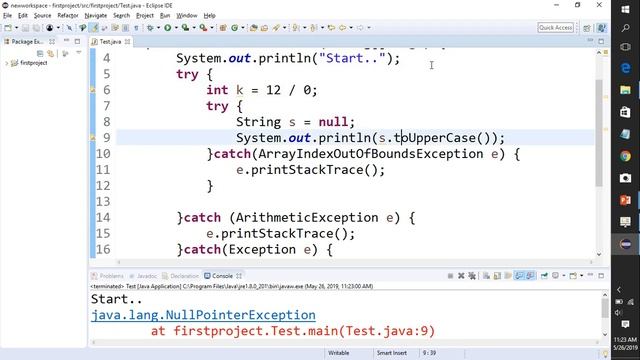This screenshot has width=640, height=360.
Task: Click the Console vertical scrollbar
Action: (x=605, y=308)
